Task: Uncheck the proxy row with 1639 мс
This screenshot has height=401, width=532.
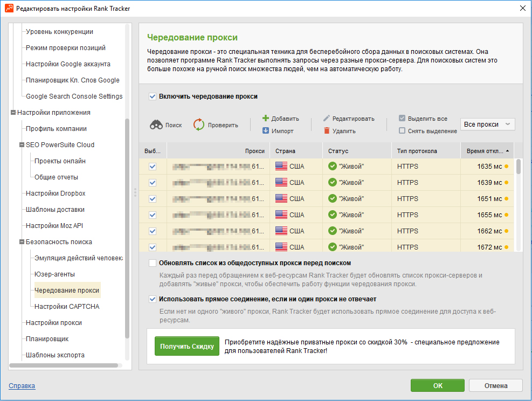Action: (x=153, y=183)
